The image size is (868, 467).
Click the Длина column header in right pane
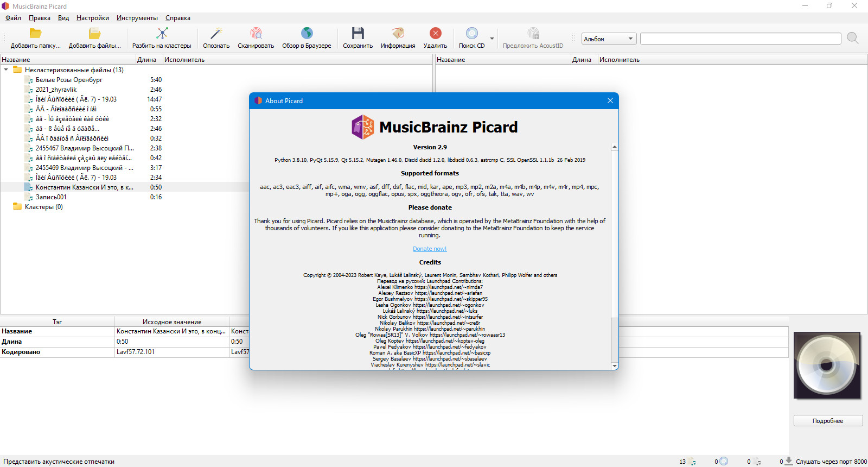point(584,60)
